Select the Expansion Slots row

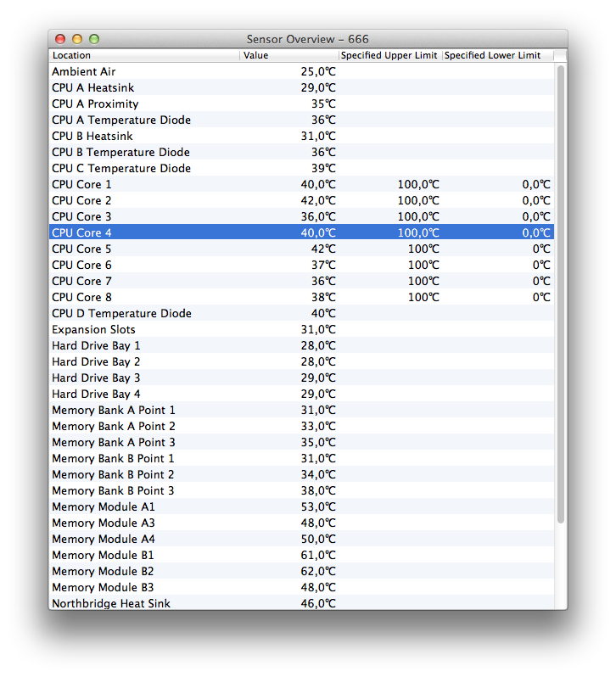[301, 329]
